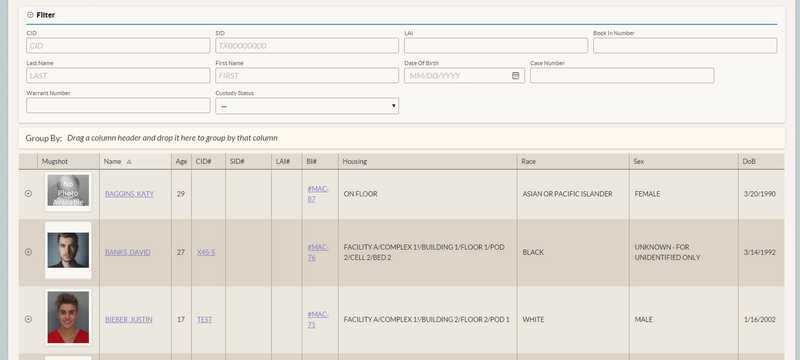Screen dimensions: 800x360
Task: Open the BI# link in the BANKS DAVID row
Action: (x=318, y=252)
